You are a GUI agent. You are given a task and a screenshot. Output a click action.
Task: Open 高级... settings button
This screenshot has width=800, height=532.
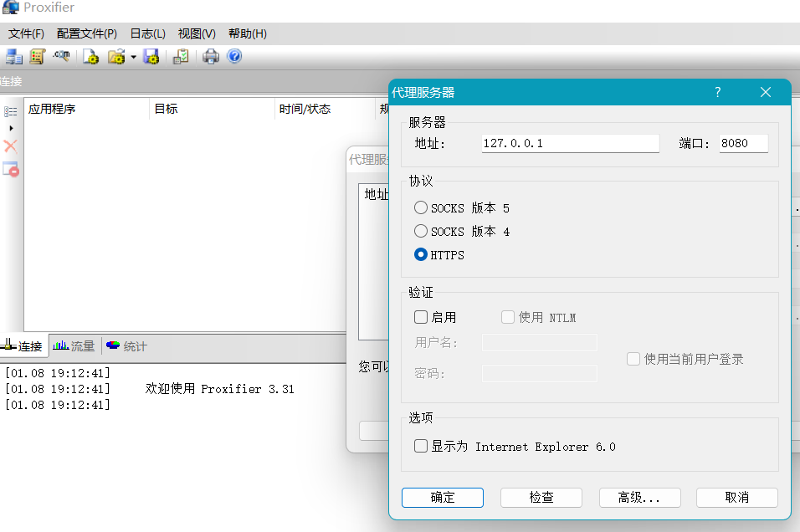pos(640,498)
